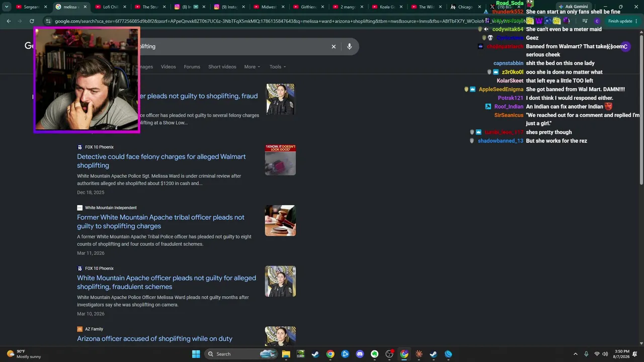This screenshot has width=644, height=362.
Task: Click the username shadowbanned_13 in chat
Action: (501, 141)
